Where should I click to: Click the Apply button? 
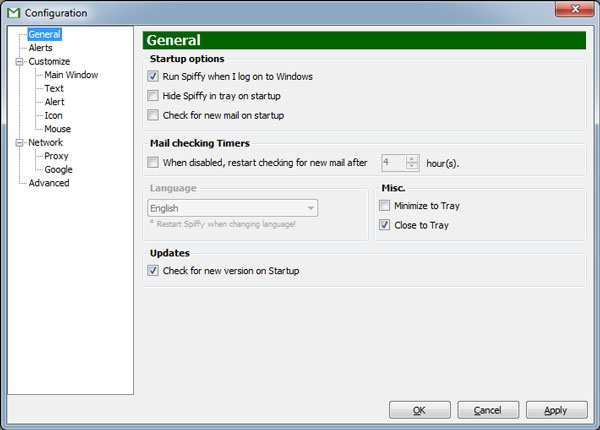coord(556,410)
